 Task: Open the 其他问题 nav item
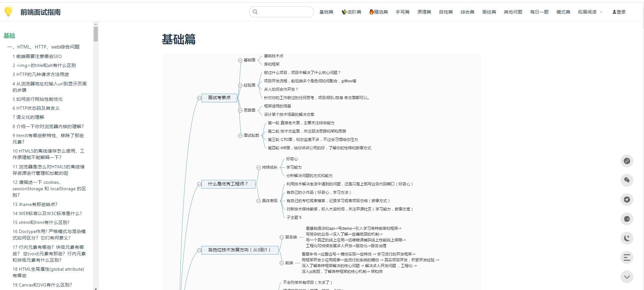[x=513, y=12]
